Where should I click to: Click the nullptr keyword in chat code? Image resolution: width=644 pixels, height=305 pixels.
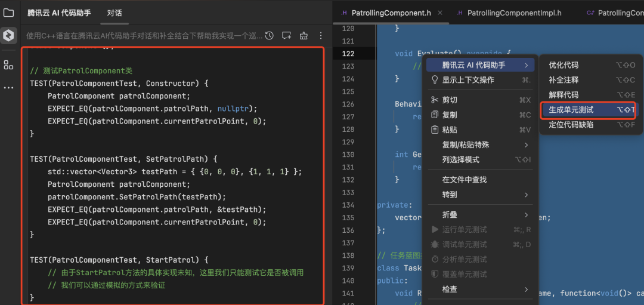[233, 109]
